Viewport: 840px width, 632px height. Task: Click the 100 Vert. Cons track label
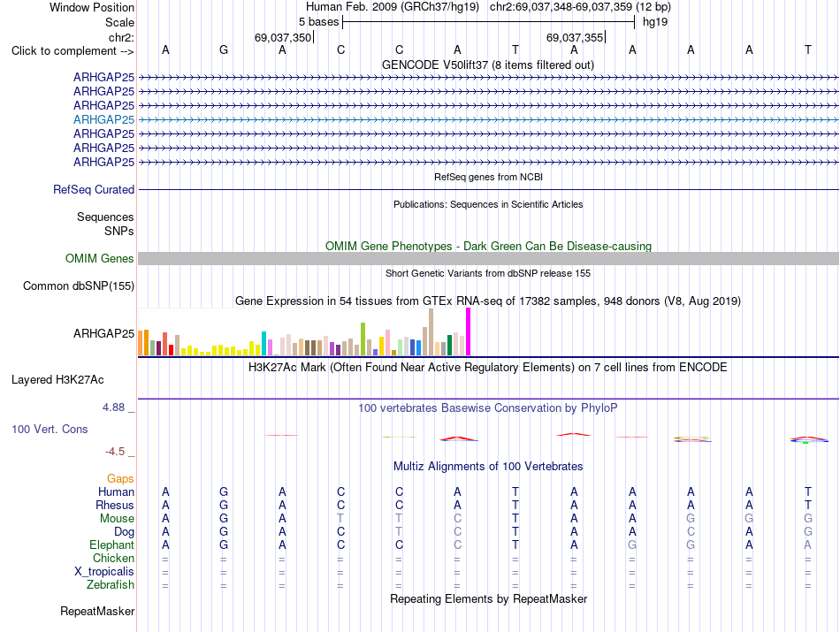point(50,429)
